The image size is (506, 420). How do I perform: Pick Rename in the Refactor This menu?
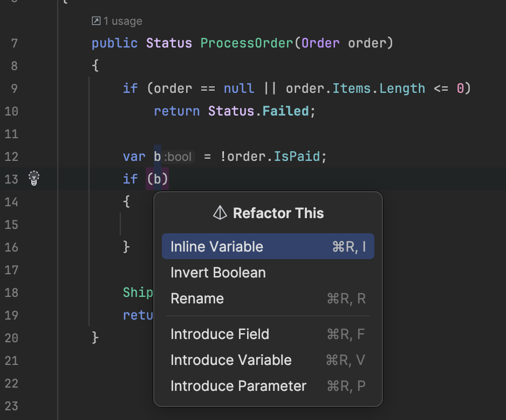(197, 299)
